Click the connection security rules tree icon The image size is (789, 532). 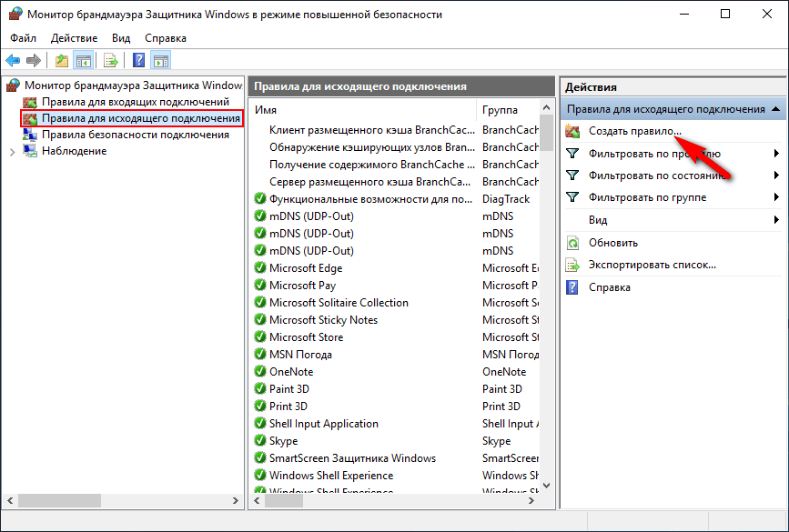tap(30, 135)
